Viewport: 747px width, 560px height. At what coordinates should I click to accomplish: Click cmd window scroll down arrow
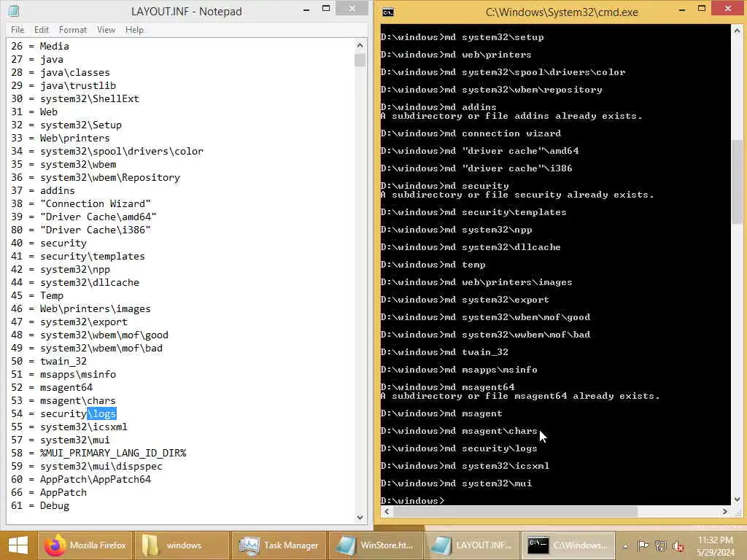coord(737,499)
